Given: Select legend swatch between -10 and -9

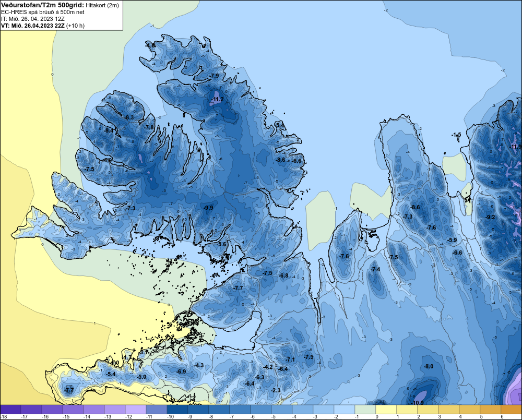Looking at the screenshot, I should point(177,410).
